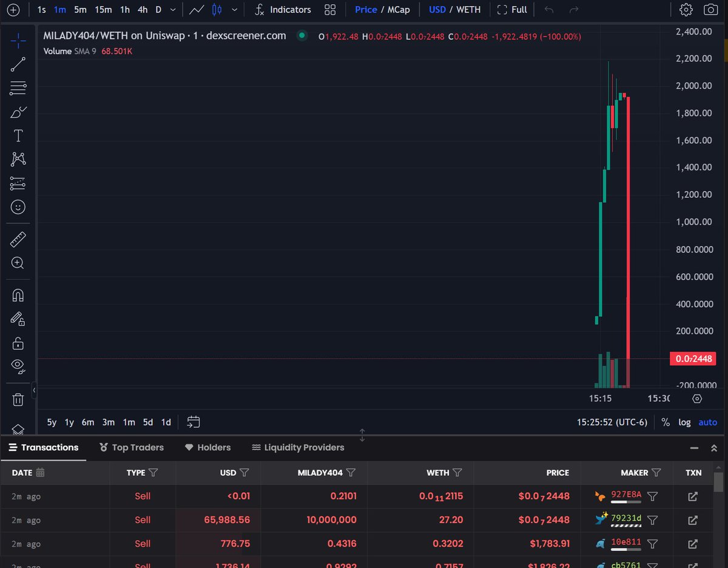728x568 pixels.
Task: Open the line chart type icon
Action: tap(196, 10)
